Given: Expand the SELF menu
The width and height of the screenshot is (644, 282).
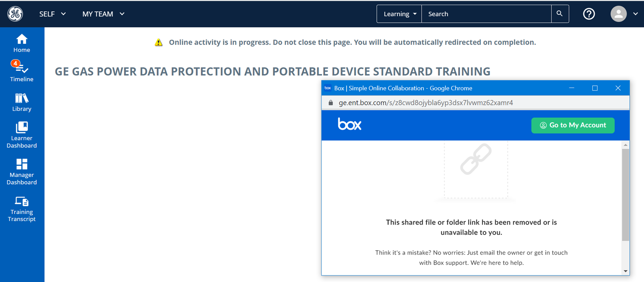Looking at the screenshot, I should (x=53, y=14).
